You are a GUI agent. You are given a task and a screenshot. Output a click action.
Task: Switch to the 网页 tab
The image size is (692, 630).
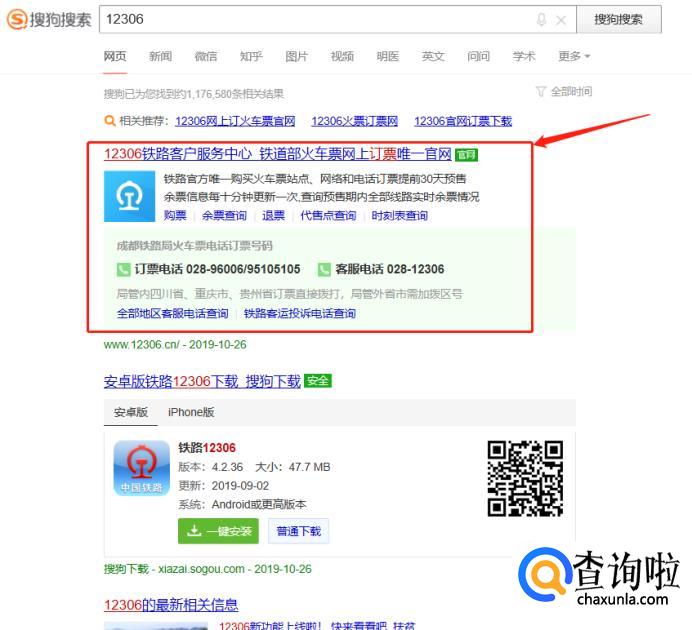click(115, 56)
